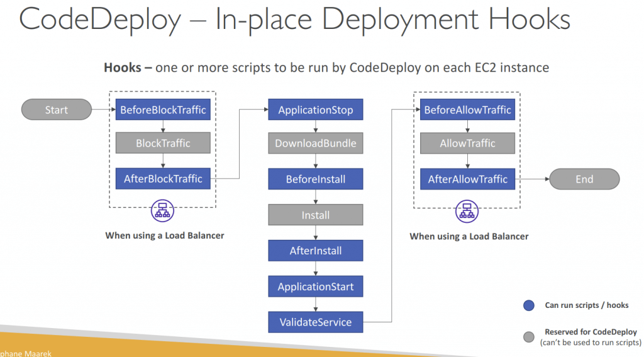Select the BeforeInstall hook box
Viewport: 644px width, 357px height.
click(316, 179)
